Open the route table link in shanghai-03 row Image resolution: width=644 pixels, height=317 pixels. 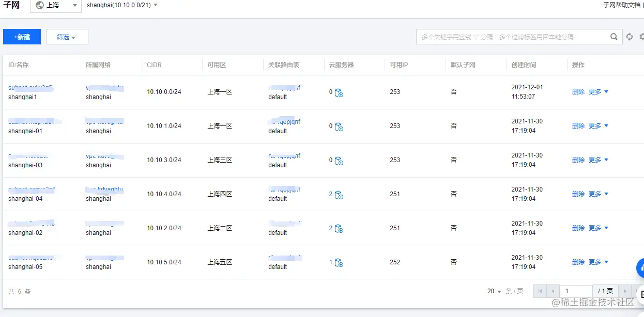coord(284,156)
